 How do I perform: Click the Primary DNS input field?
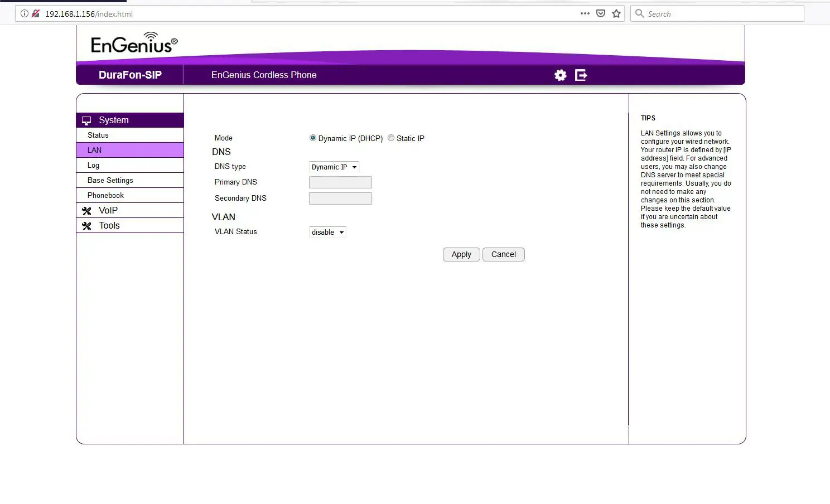pyautogui.click(x=340, y=182)
